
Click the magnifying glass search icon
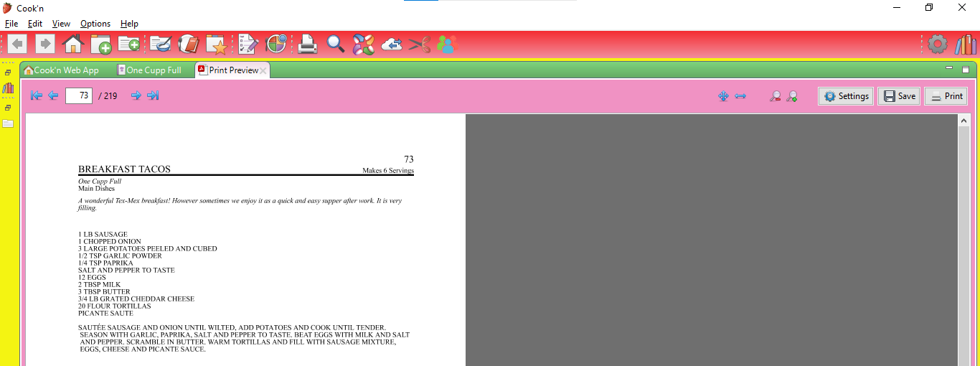coord(336,44)
